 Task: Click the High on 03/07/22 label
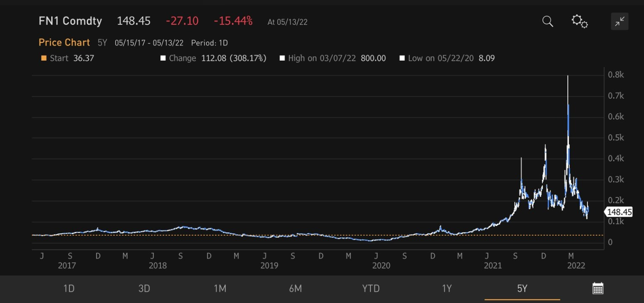322,58
